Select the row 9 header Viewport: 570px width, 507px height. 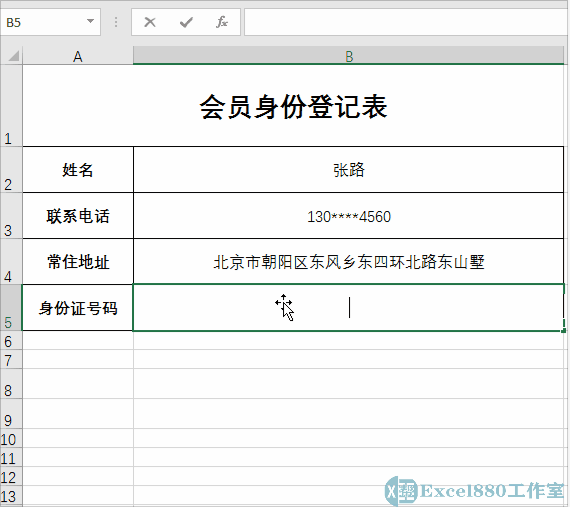click(11, 414)
